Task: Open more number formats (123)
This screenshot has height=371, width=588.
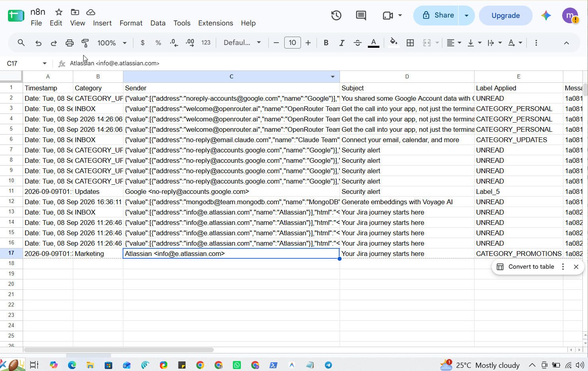Action: 206,43
